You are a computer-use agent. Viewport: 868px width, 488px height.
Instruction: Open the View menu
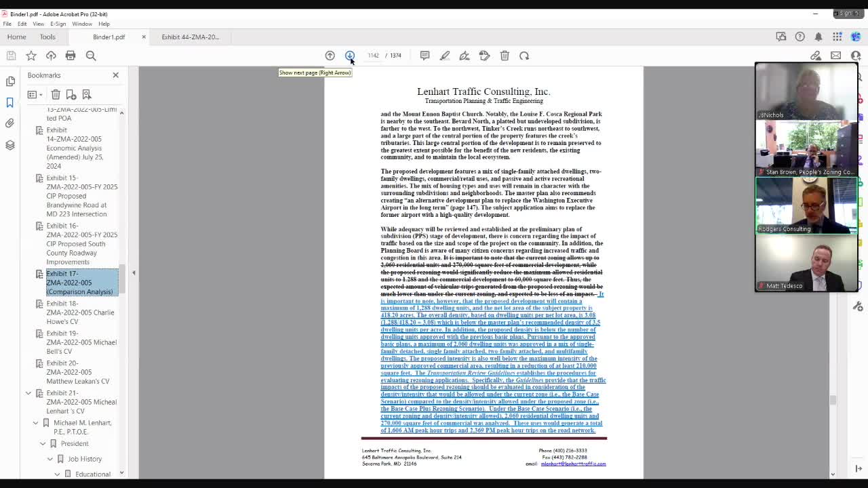(39, 24)
